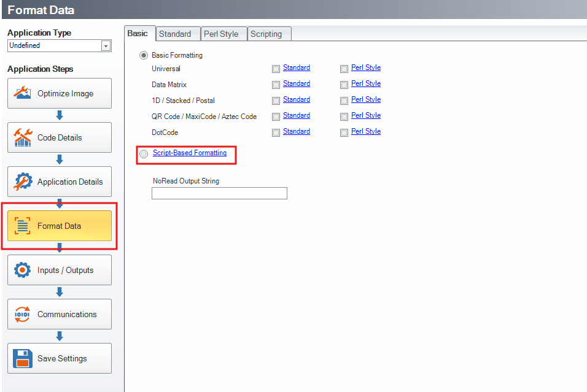Enable Perl Style checkbox for DotCode

click(x=344, y=133)
